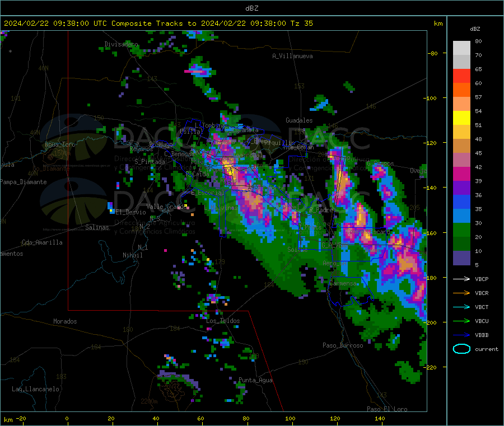Click the 'dBZ' title at the top

click(x=251, y=8)
